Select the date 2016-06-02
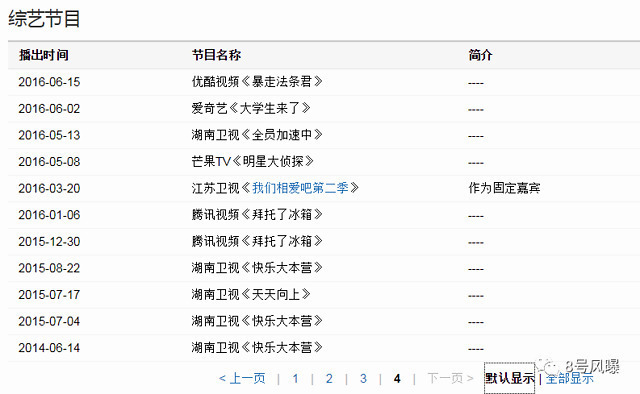 49,109
